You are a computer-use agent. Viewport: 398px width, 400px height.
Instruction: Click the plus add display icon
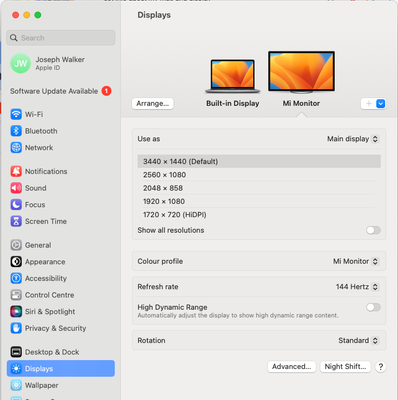click(369, 104)
